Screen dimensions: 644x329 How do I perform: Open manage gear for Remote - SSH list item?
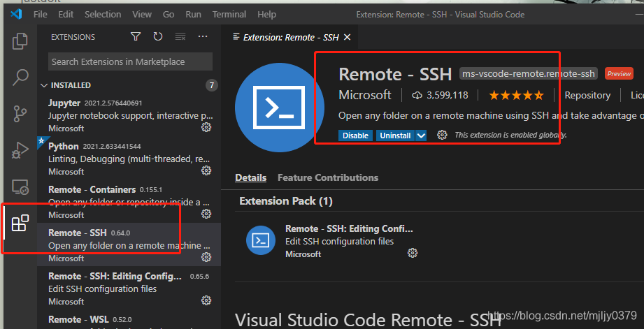(206, 257)
